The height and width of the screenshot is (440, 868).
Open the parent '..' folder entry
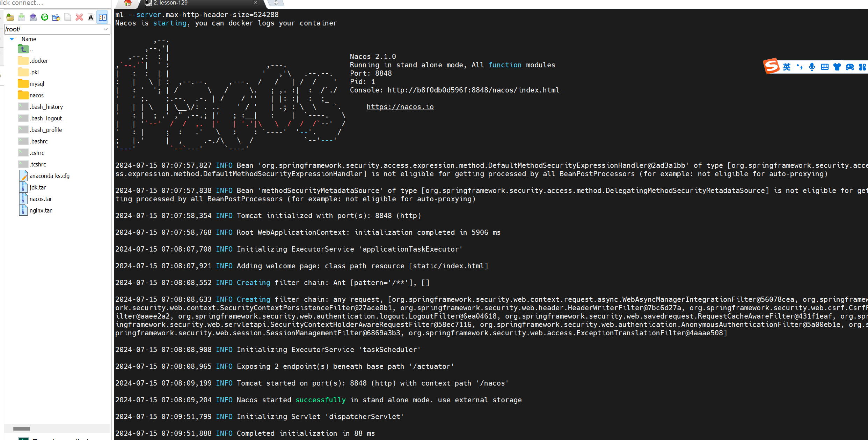tap(25, 49)
